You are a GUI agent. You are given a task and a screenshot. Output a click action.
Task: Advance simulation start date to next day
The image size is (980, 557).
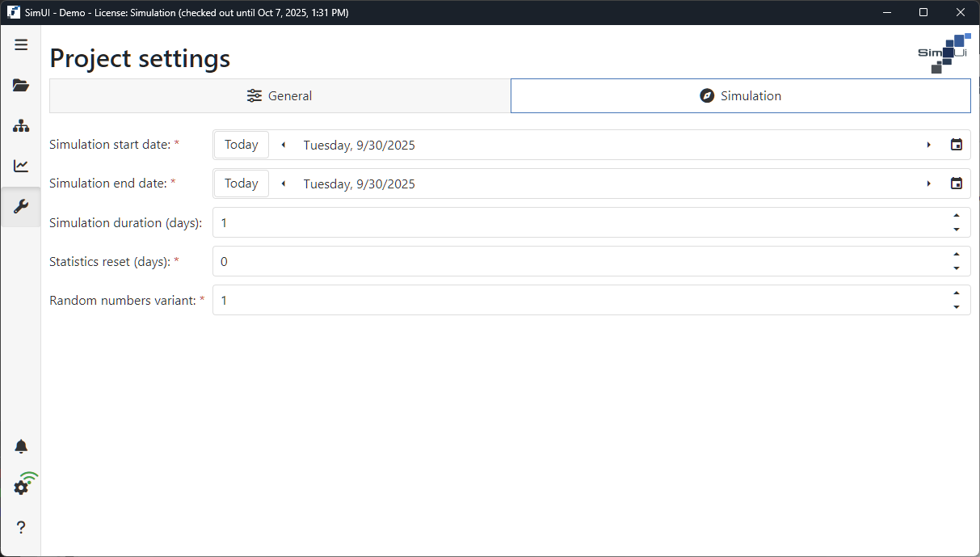[928, 145]
